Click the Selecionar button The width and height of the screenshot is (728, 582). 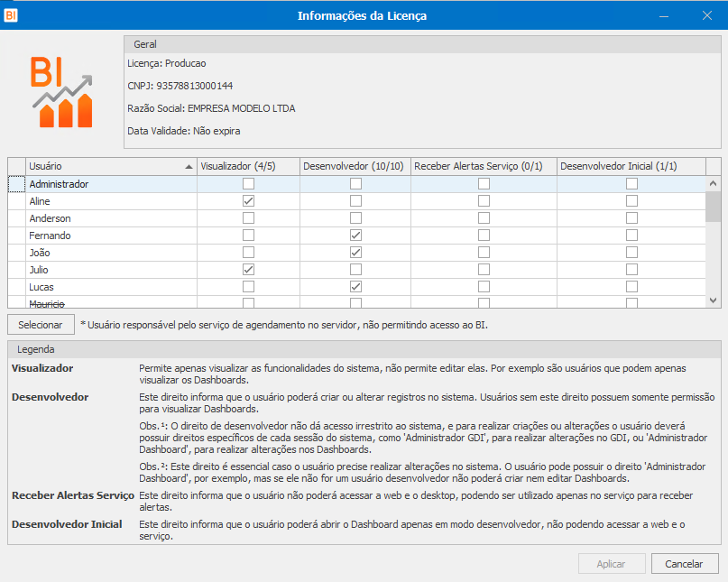tap(41, 325)
